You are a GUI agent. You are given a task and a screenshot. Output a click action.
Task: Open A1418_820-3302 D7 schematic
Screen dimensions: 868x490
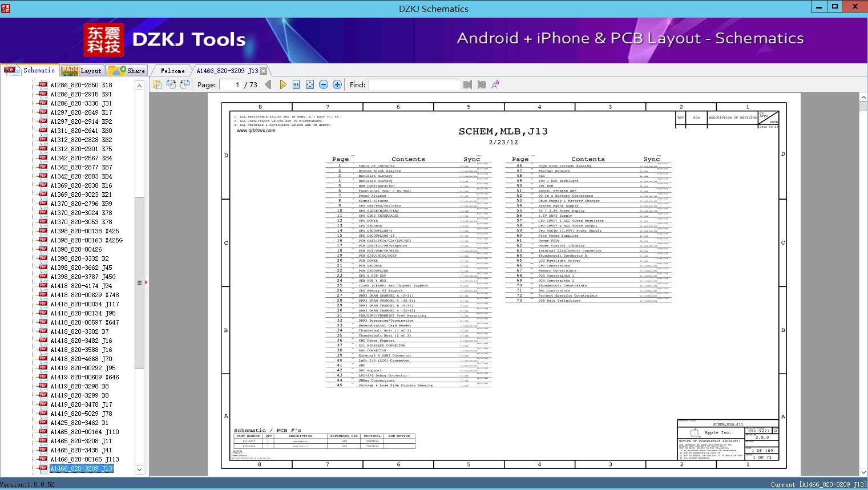click(79, 331)
